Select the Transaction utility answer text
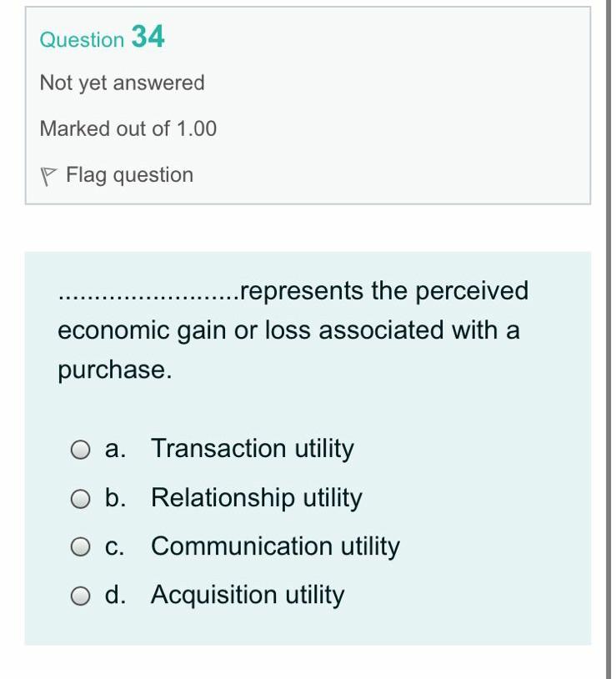Screen dimensions: 616x679 (x=252, y=449)
